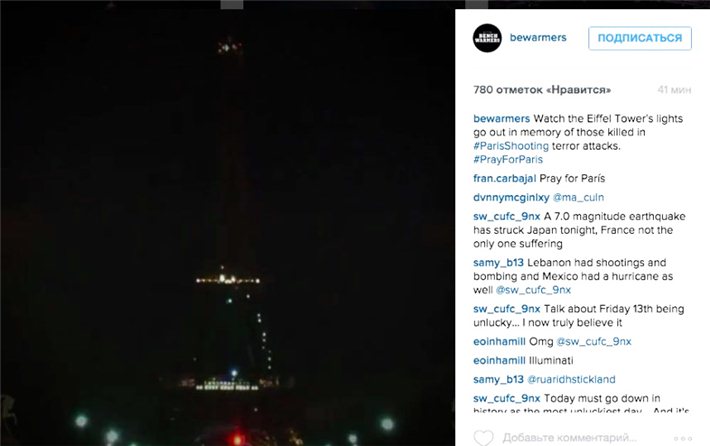Open eoinhamill profile from Omg comment
Image resolution: width=710 pixels, height=446 pixels.
click(499, 341)
